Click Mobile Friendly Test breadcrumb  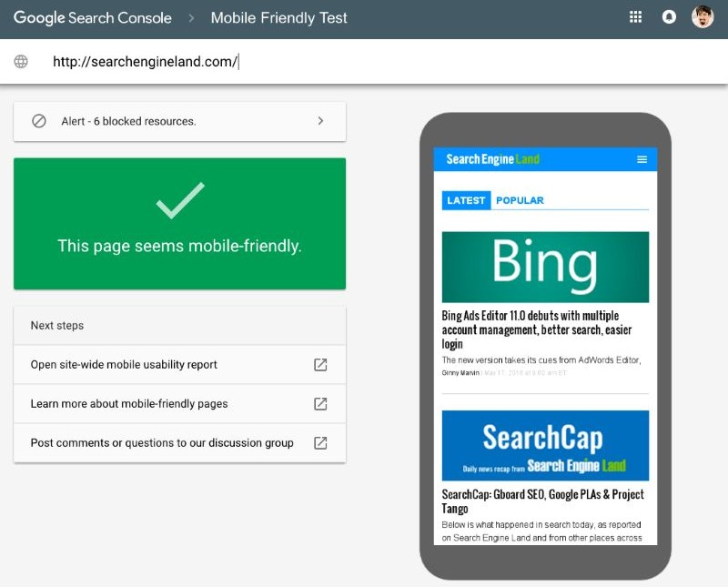(x=278, y=17)
